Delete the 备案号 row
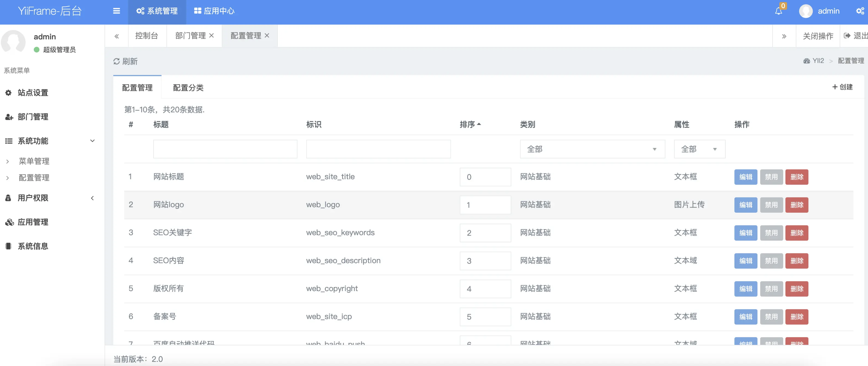The image size is (868, 366). [x=797, y=317]
